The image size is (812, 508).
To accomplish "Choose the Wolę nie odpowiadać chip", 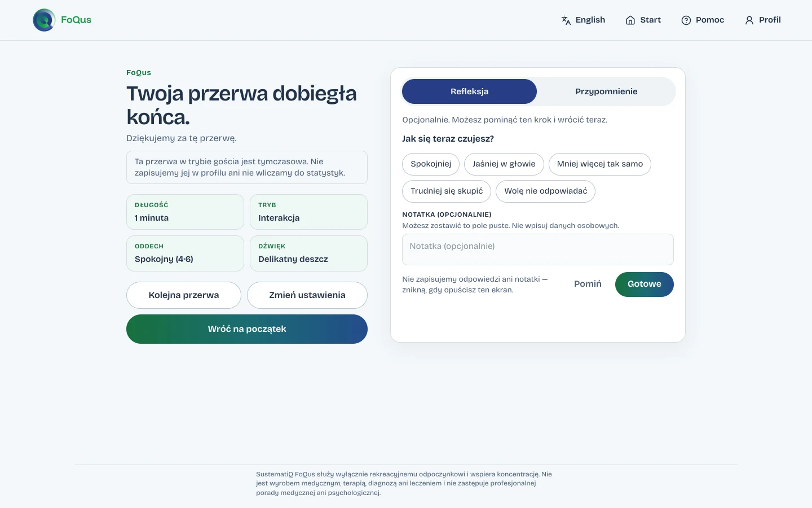I will click(545, 191).
